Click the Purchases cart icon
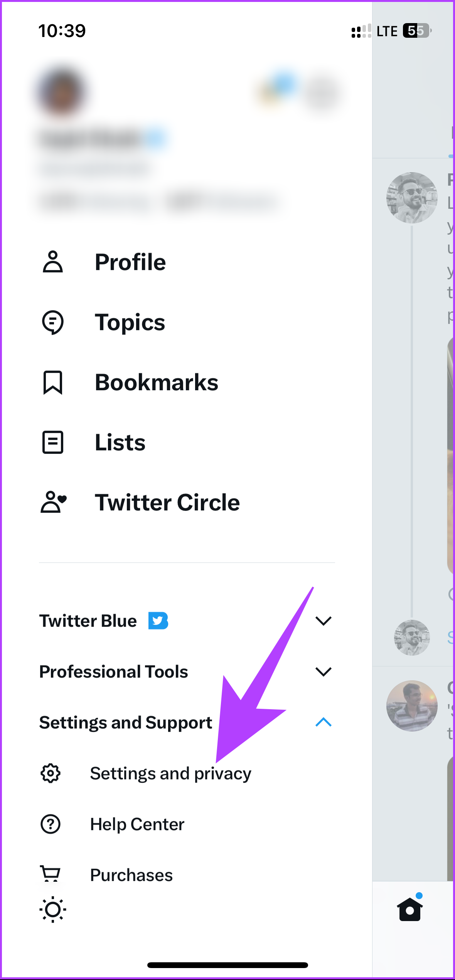This screenshot has height=980, width=455. pyautogui.click(x=51, y=874)
